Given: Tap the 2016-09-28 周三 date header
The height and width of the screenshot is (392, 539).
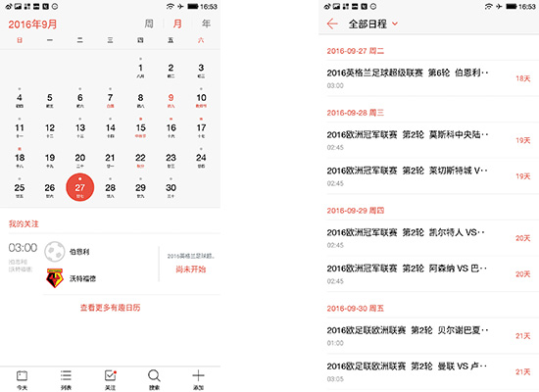Looking at the screenshot, I should coord(356,113).
